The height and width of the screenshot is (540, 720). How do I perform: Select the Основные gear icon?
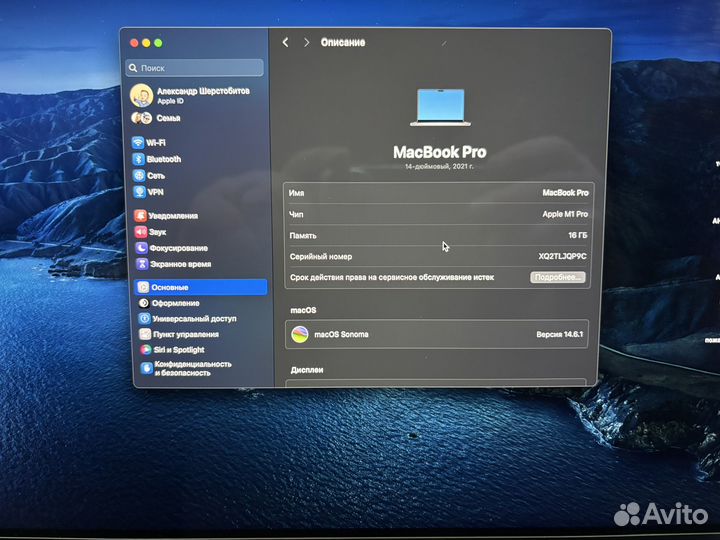pos(143,287)
